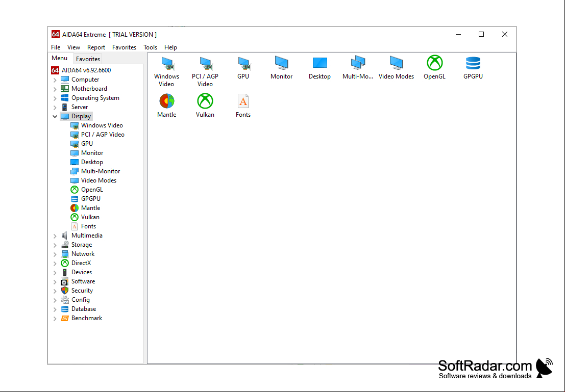This screenshot has height=392, width=565.
Task: Switch to the Favorites tab
Action: click(x=88, y=59)
